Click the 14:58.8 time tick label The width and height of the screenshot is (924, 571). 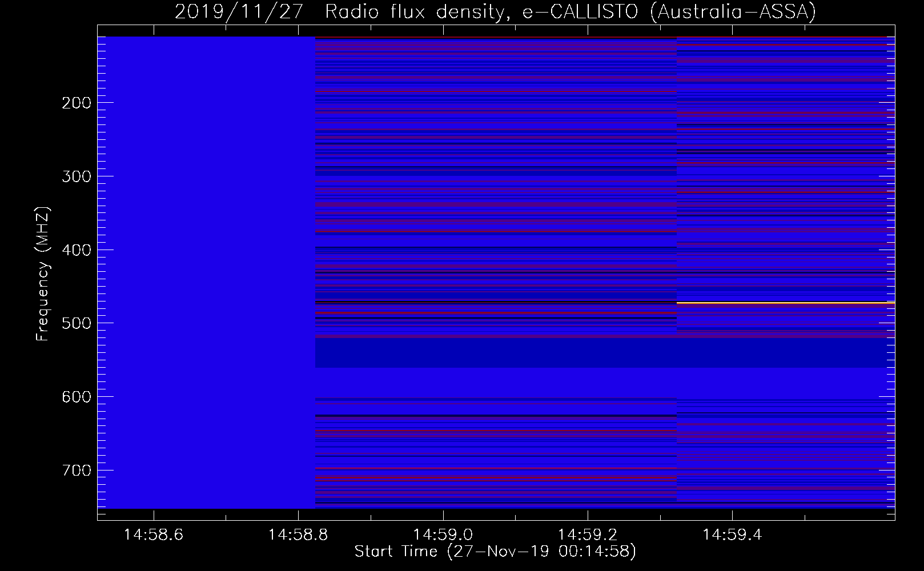298,534
